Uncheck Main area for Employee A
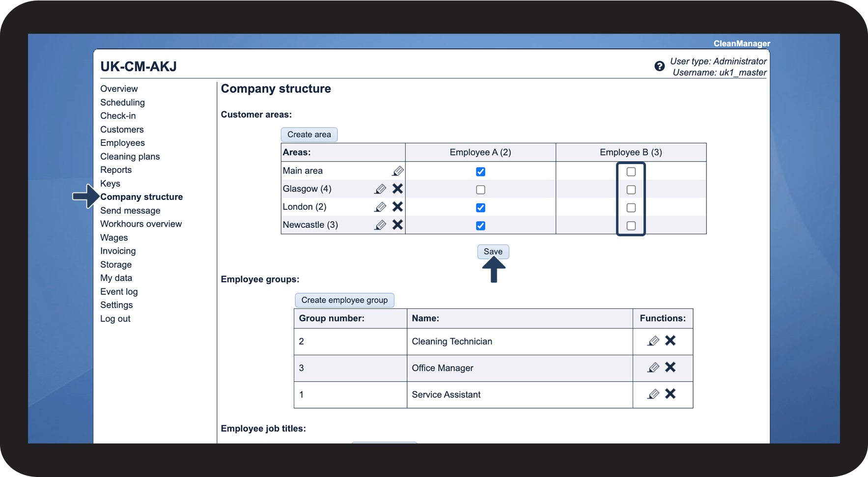This screenshot has height=477, width=868. [480, 172]
